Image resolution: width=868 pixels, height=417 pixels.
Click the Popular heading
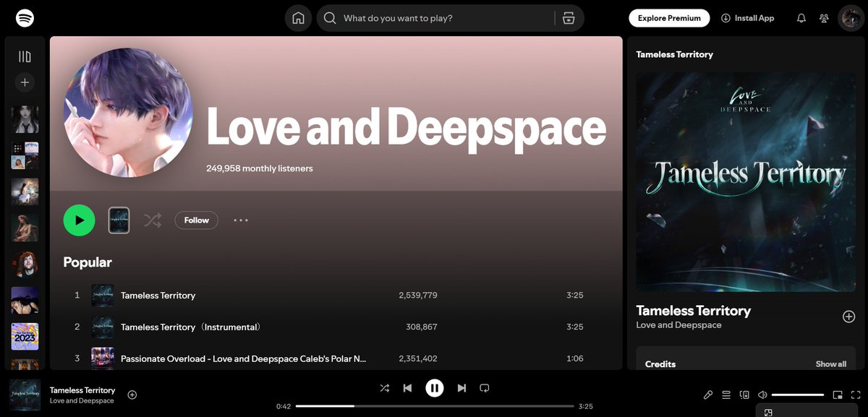88,262
